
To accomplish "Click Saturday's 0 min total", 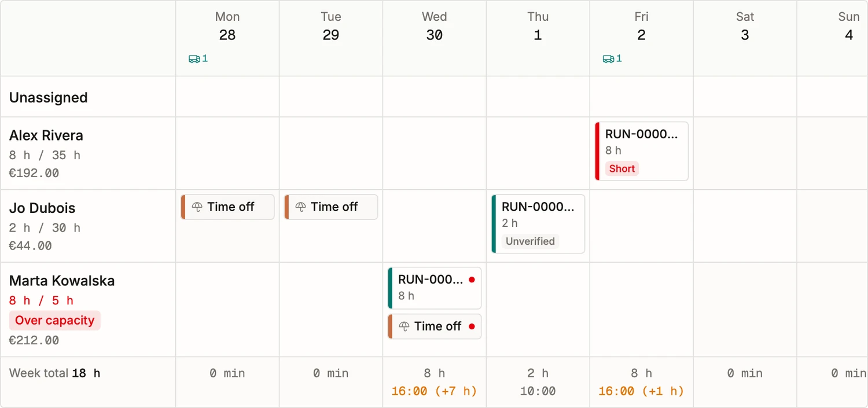I will coord(745,373).
